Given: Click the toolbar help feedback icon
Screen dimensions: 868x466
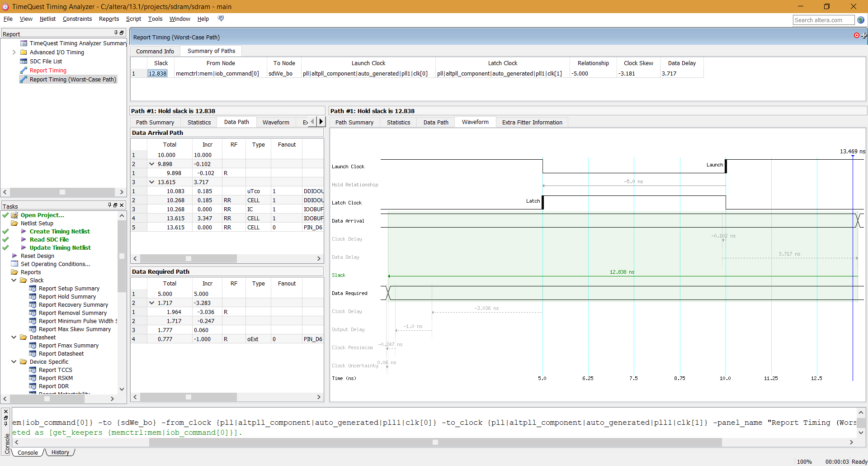Looking at the screenshot, I should point(221,19).
